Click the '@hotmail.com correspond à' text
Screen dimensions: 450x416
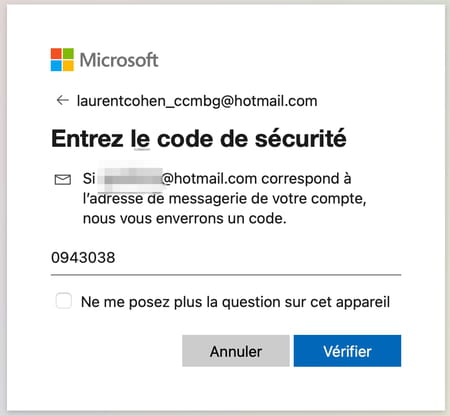(x=256, y=179)
